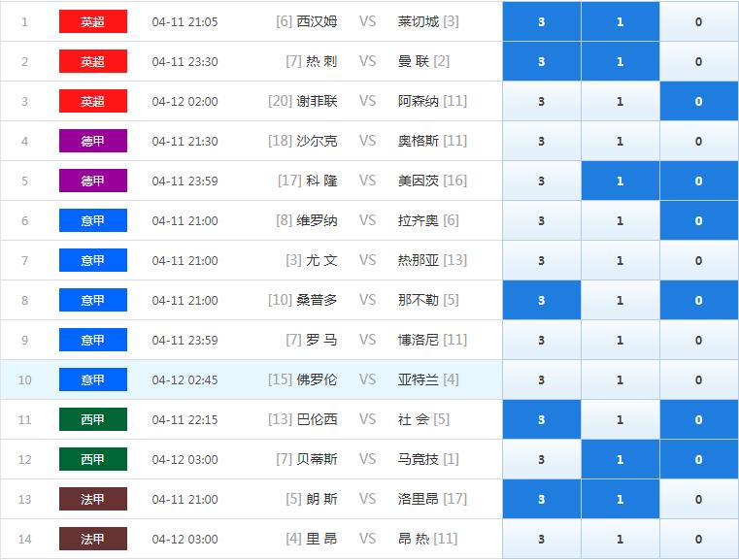
Task: Open home team 热刺
Action: tap(321, 61)
